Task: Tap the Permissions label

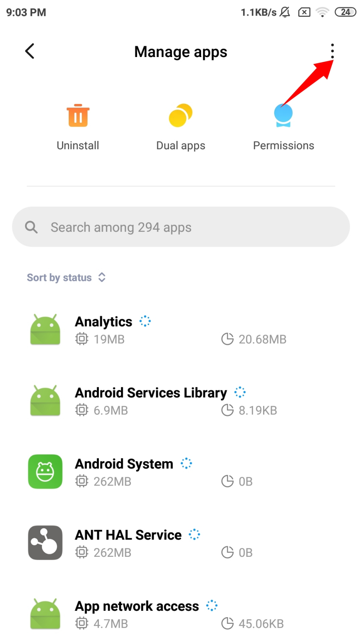Action: [284, 145]
